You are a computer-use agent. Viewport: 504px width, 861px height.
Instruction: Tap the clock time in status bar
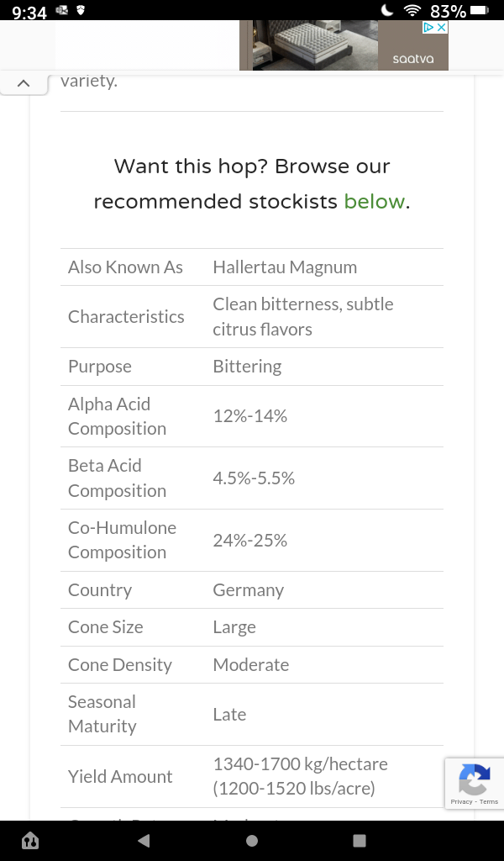click(29, 12)
